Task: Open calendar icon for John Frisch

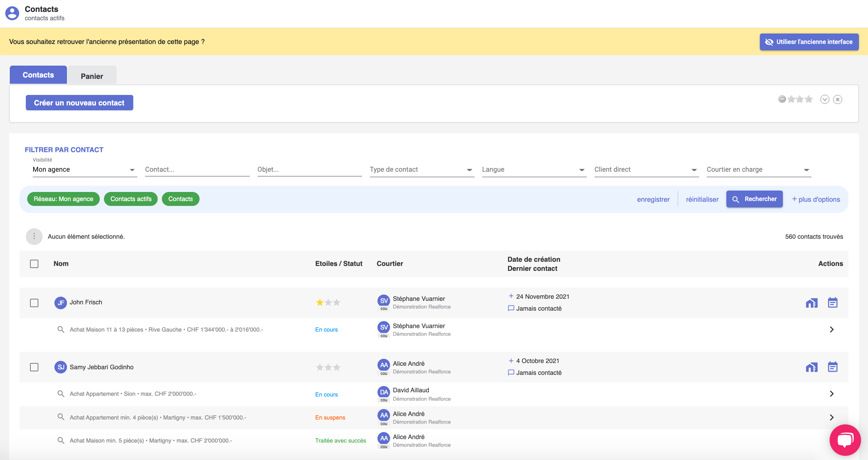Action: click(832, 303)
